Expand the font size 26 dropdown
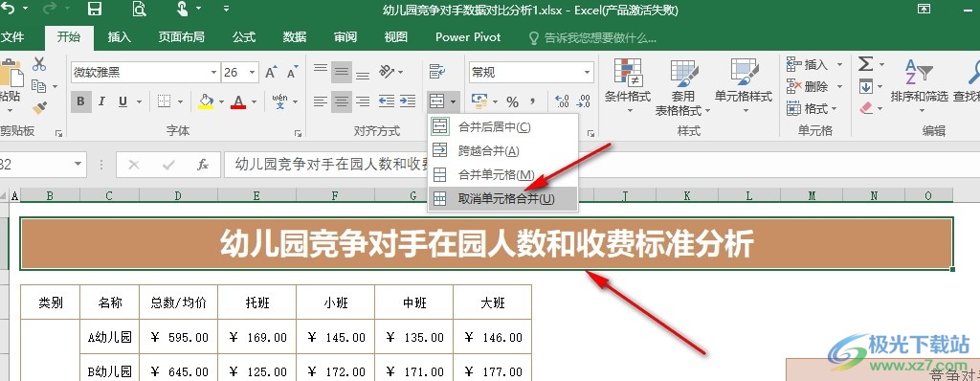Image resolution: width=980 pixels, height=381 pixels. point(253,73)
